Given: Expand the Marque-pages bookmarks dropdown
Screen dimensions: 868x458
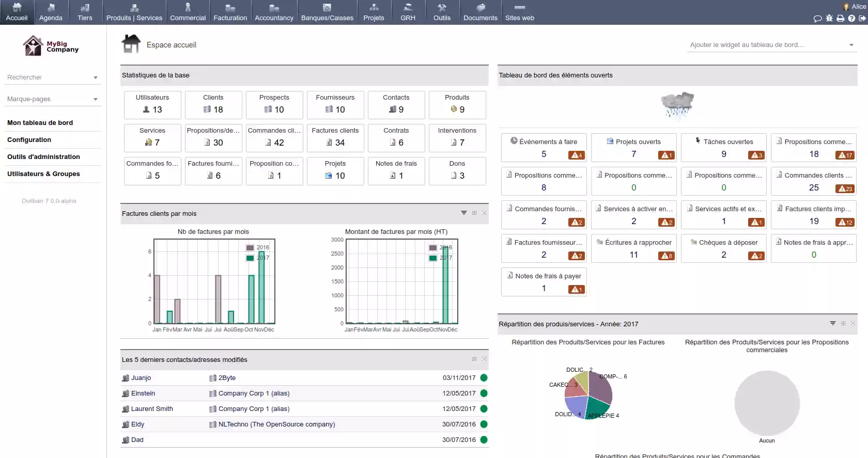Looking at the screenshot, I should coord(96,99).
